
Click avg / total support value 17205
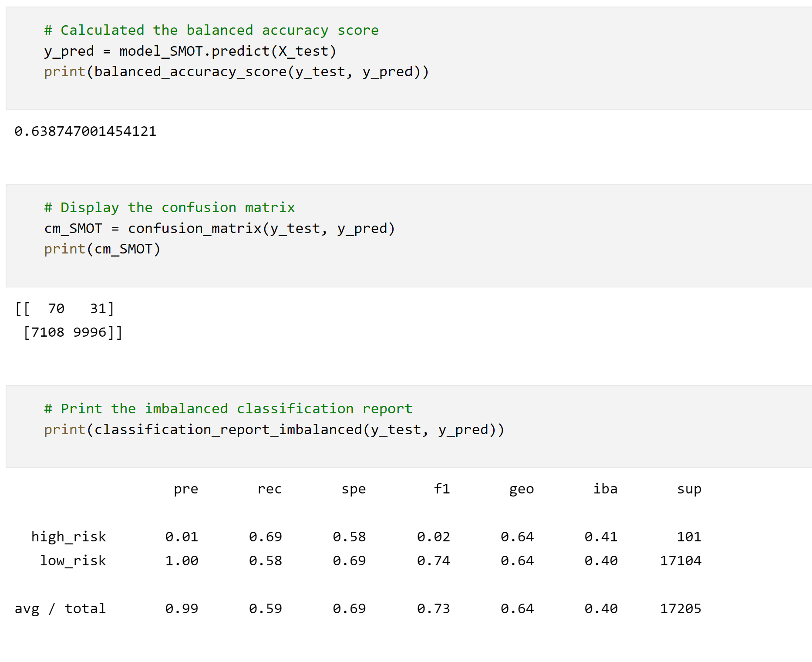681,609
